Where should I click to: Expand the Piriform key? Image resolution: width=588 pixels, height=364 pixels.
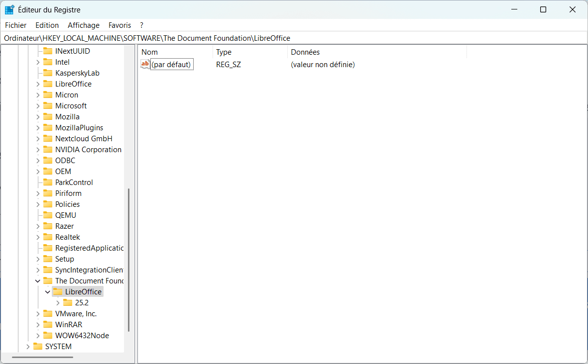click(x=38, y=193)
